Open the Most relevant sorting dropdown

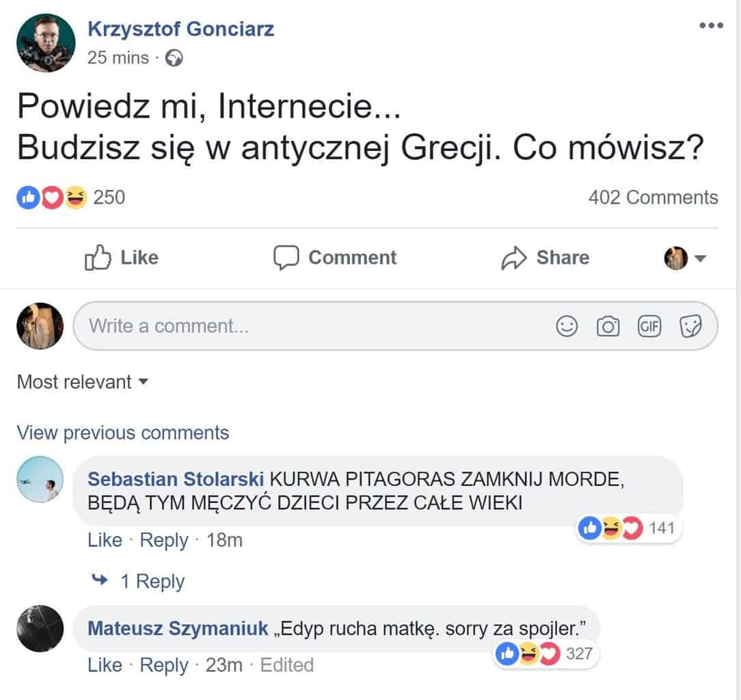point(82,381)
